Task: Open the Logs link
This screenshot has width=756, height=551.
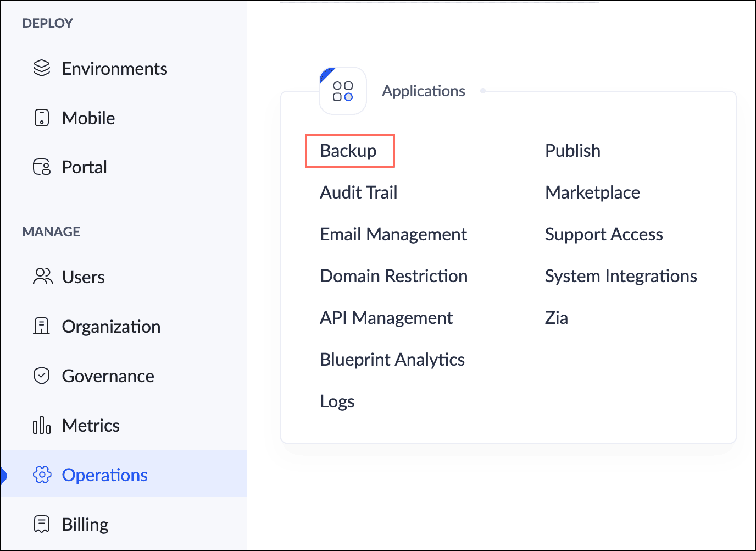Action: coord(337,401)
